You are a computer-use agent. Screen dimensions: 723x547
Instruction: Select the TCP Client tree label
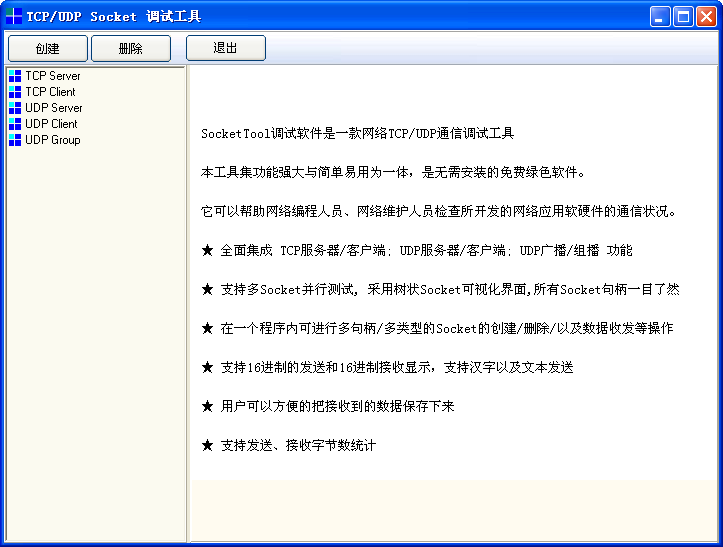coord(50,92)
